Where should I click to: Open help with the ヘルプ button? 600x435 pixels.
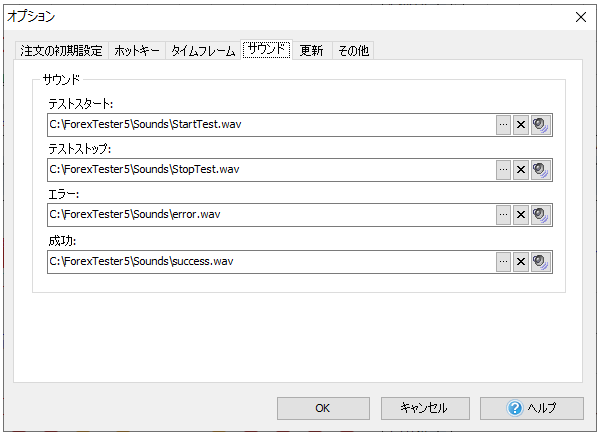pos(531,408)
